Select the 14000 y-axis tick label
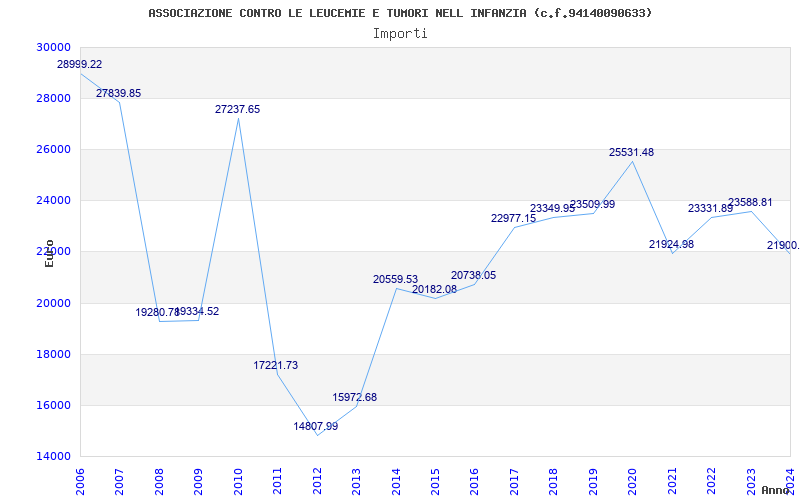Screen dimensions: 800x500 tap(54, 456)
